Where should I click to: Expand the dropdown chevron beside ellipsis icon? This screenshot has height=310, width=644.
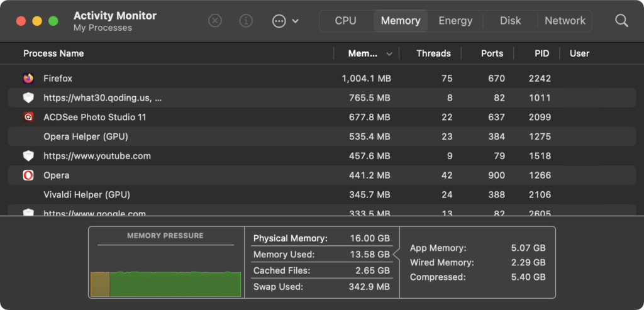[x=296, y=21]
